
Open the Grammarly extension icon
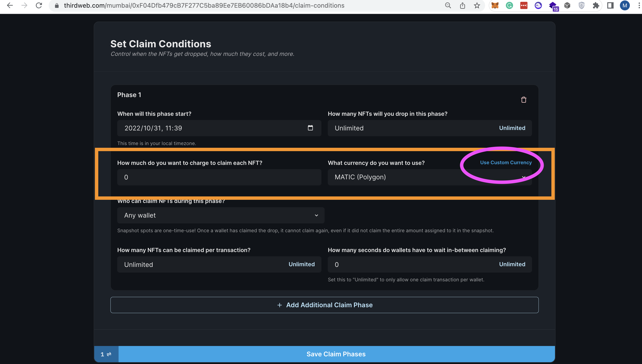point(509,5)
